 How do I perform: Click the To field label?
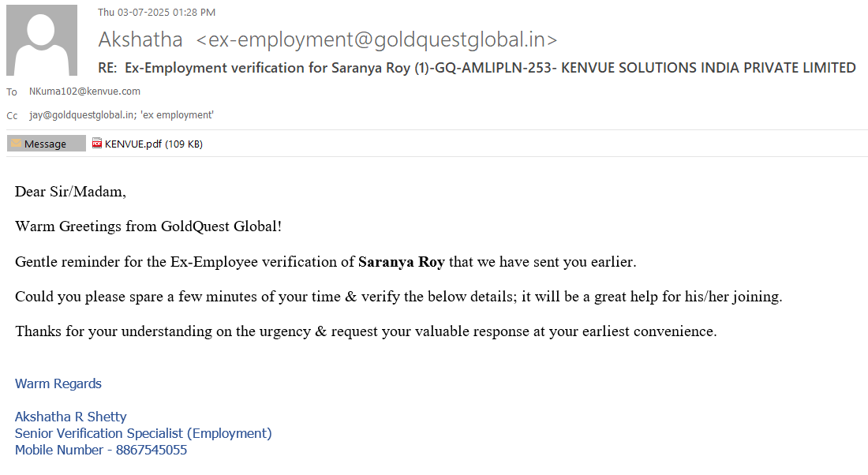(12, 92)
